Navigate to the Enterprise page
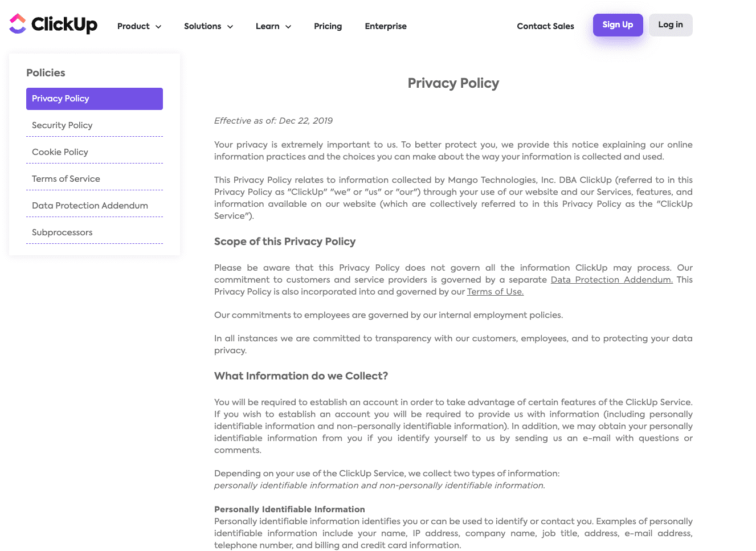 pyautogui.click(x=386, y=26)
